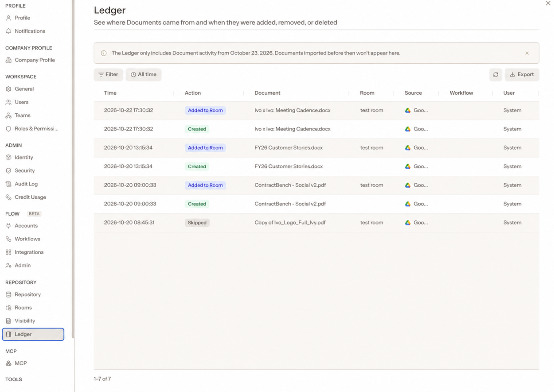
Task: Select Copy of Ivo_Logo_Full_Ivy.pdf document name
Action: tap(290, 223)
